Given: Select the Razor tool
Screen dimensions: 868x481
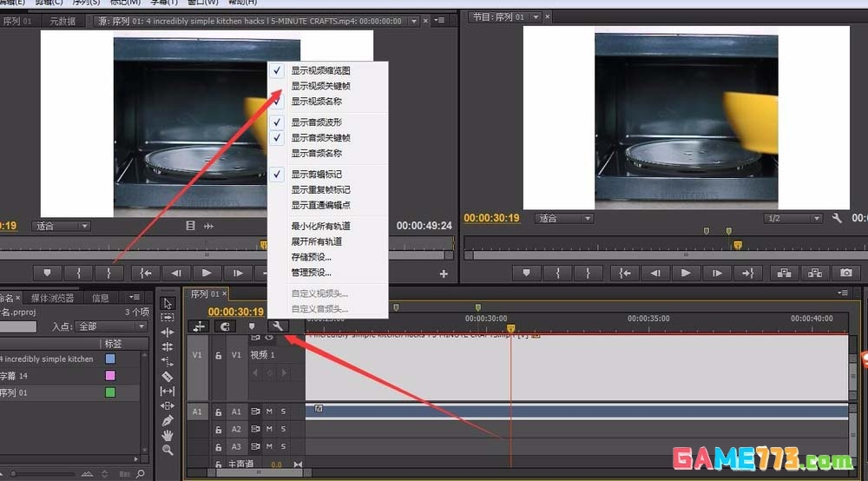Looking at the screenshot, I should (x=168, y=377).
